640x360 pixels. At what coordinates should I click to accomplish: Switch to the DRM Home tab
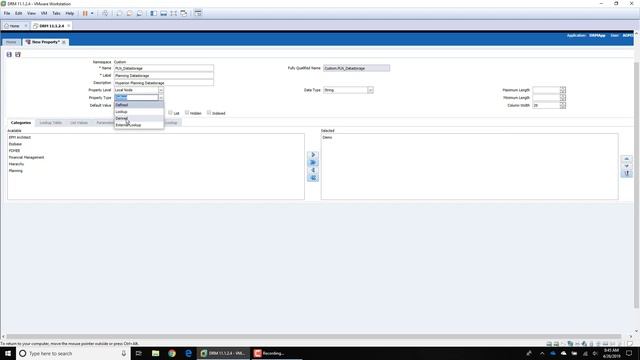(x=11, y=42)
